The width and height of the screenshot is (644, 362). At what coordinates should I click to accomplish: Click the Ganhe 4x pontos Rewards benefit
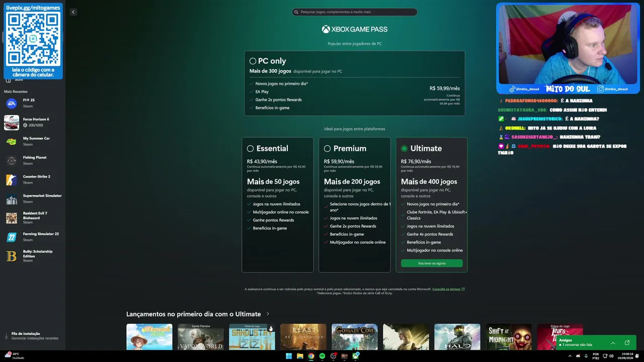pos(430,234)
